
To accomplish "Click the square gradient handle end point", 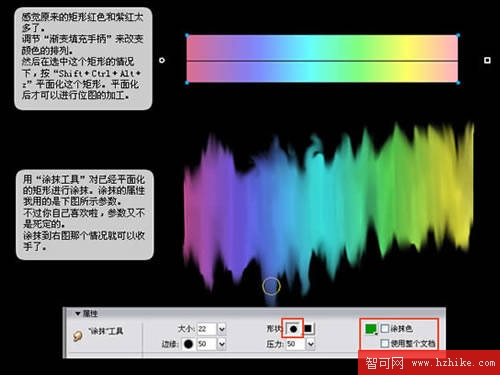I will [x=487, y=60].
